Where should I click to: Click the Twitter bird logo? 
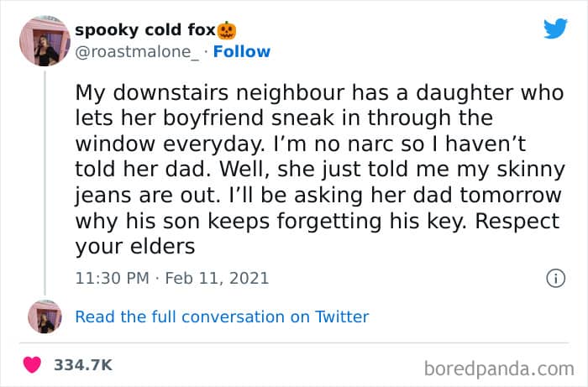pos(555,28)
